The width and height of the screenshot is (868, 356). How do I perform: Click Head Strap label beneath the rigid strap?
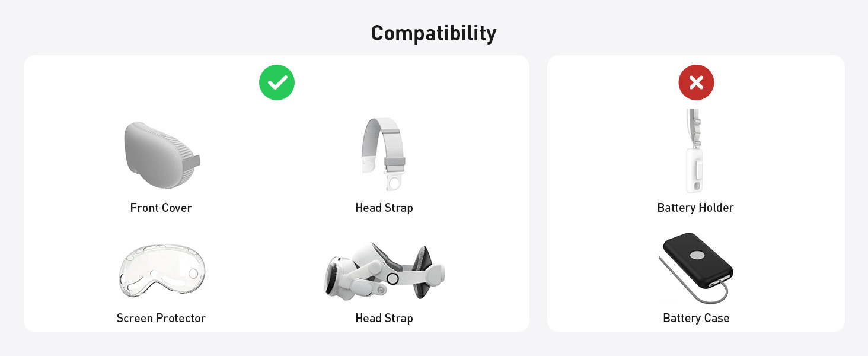pos(384,318)
